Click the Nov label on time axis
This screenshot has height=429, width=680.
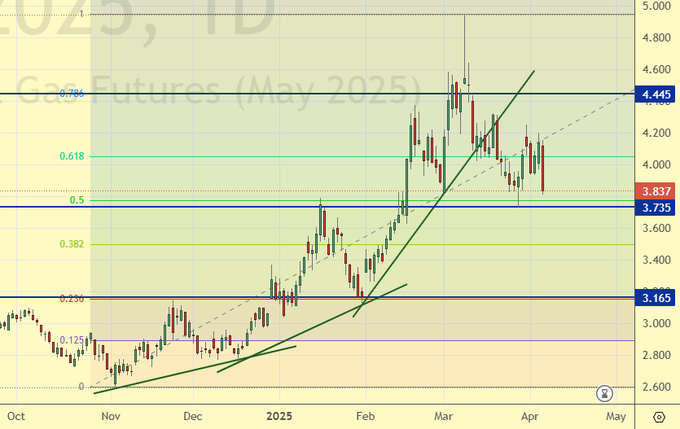tap(110, 415)
